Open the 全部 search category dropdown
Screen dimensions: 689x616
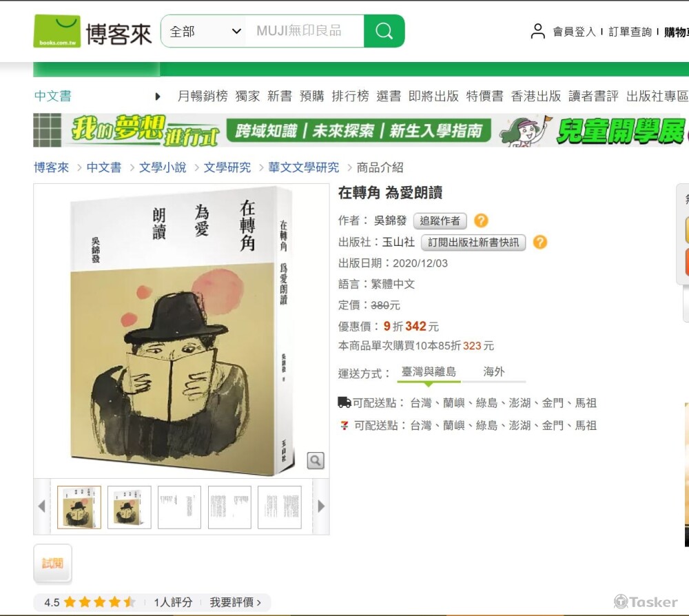tap(203, 31)
